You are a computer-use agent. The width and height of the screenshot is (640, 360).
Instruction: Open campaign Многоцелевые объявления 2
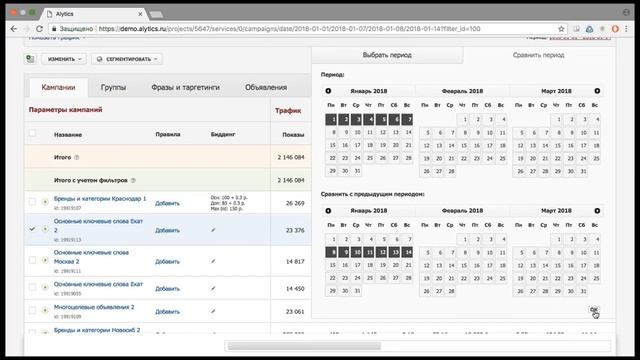point(94,307)
